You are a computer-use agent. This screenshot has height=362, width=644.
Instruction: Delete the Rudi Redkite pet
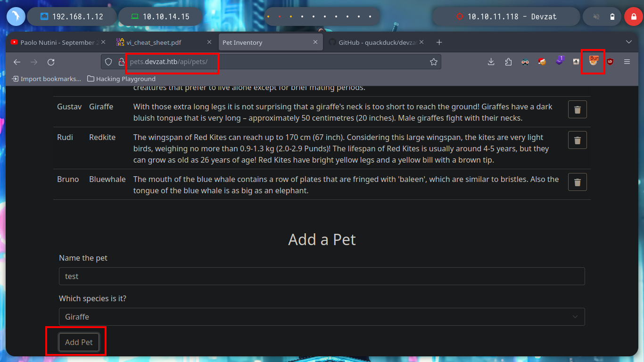[577, 140]
